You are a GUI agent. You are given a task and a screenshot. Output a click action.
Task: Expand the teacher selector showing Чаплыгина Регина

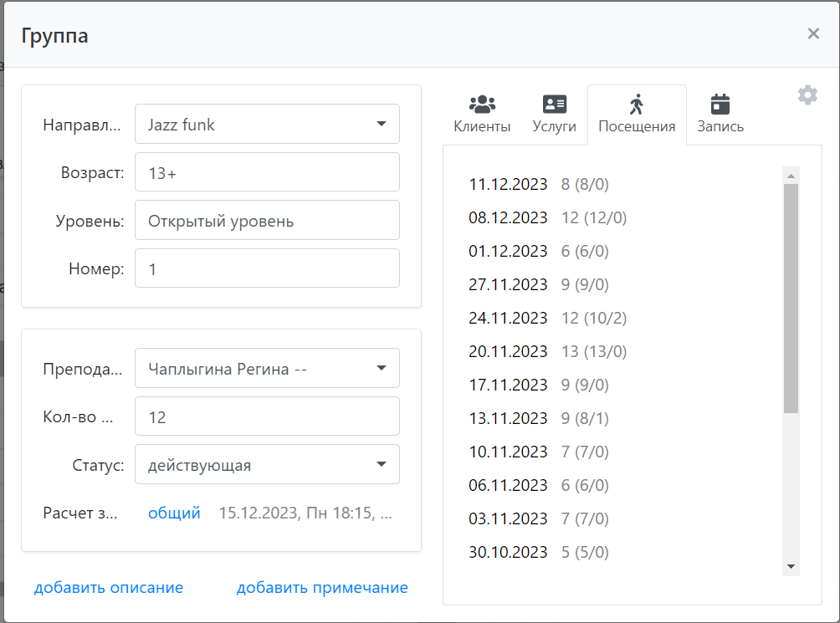(x=267, y=368)
